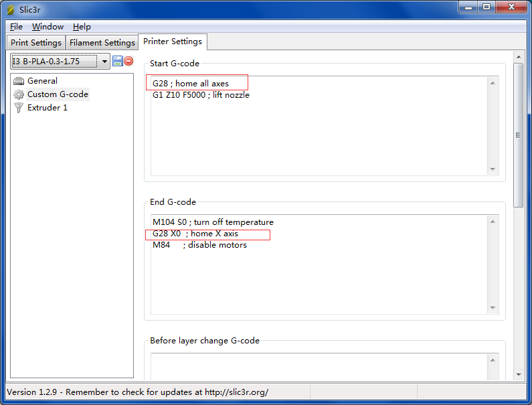Click the gear icon beside Custom G-code

click(x=19, y=94)
